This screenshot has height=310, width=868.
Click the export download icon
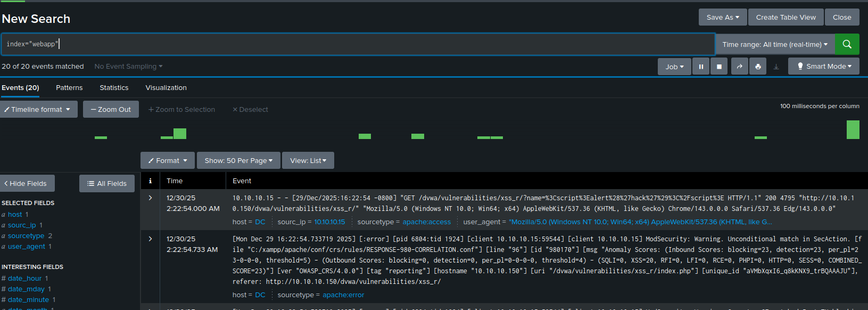tap(776, 67)
